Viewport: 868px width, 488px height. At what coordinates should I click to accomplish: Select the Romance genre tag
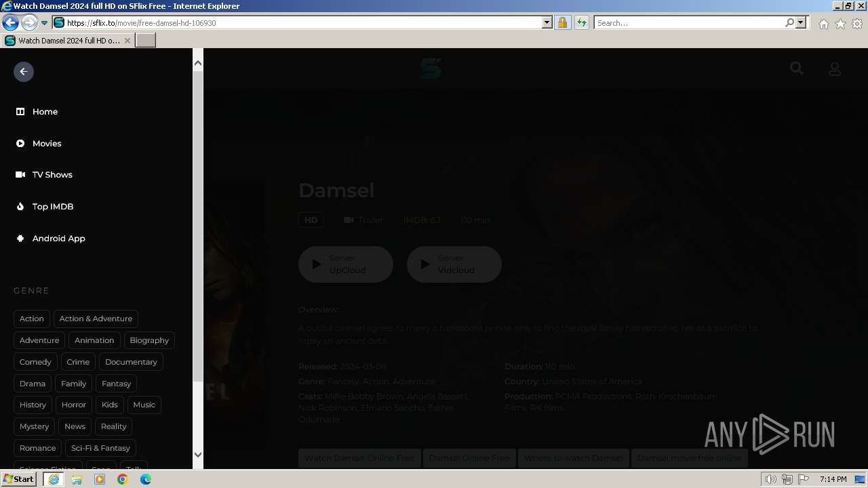(x=37, y=448)
